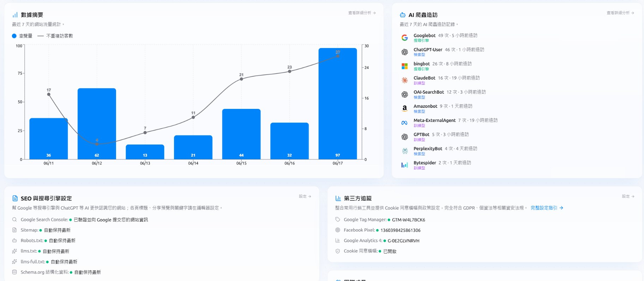644x281 pixels.
Task: Click the Google Analytics 4 chart icon
Action: (338, 240)
